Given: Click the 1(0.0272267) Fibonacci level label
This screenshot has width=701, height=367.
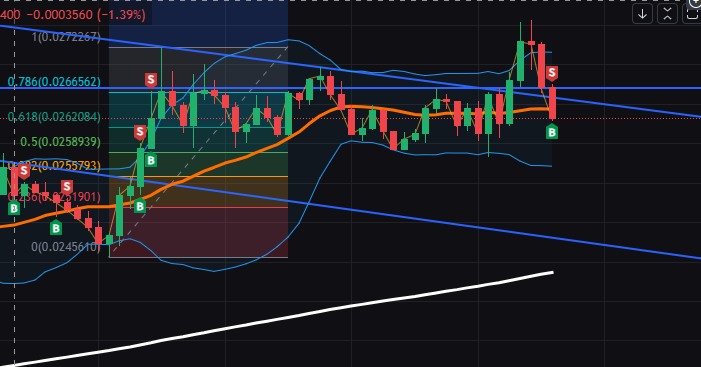Looking at the screenshot, I should click(66, 37).
